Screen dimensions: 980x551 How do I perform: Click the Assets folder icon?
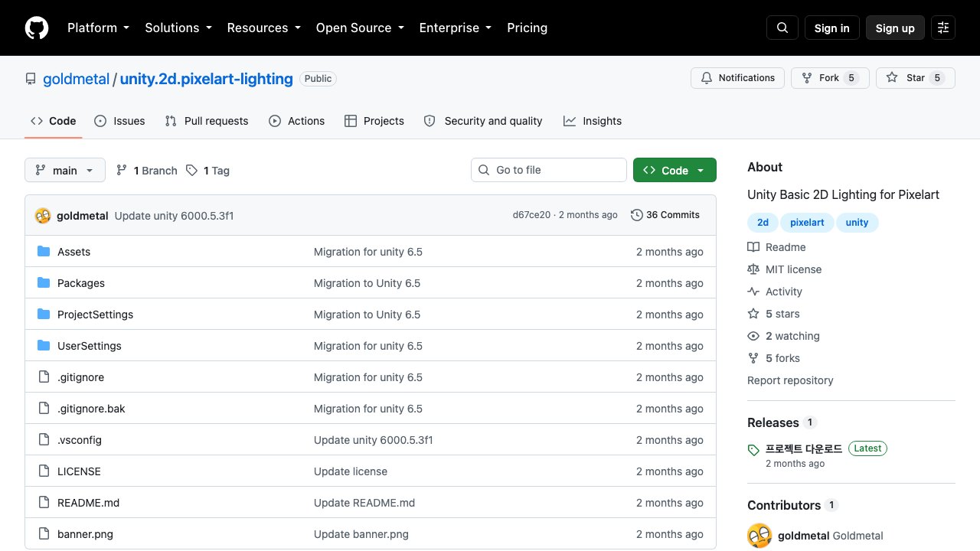tap(44, 252)
